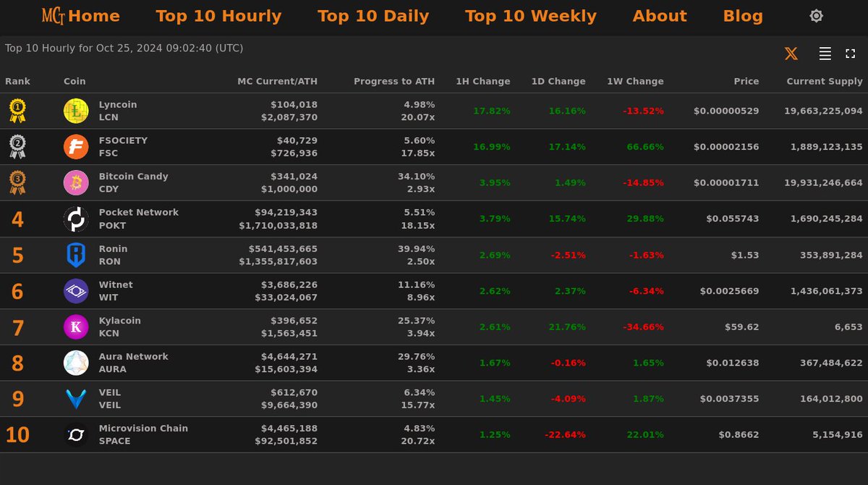Click the bronze third-place medal icon
This screenshot has height=485, width=868.
point(17,183)
